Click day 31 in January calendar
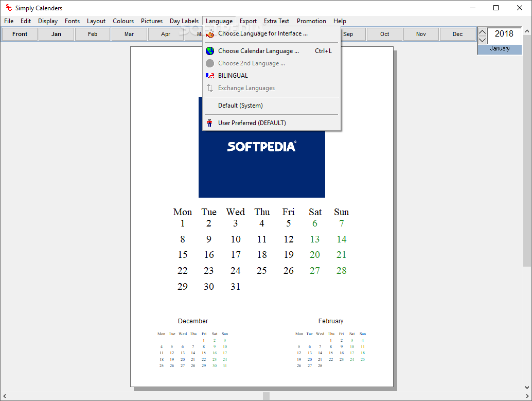 point(236,287)
